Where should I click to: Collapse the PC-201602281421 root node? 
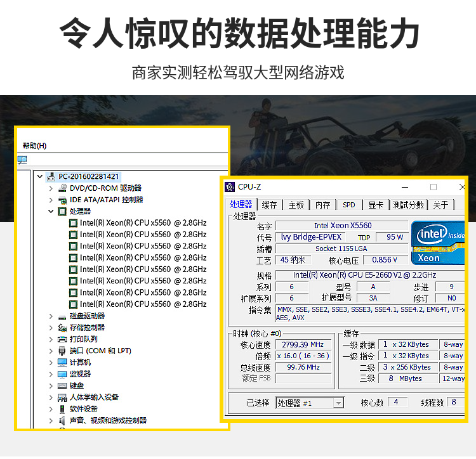pyautogui.click(x=40, y=176)
